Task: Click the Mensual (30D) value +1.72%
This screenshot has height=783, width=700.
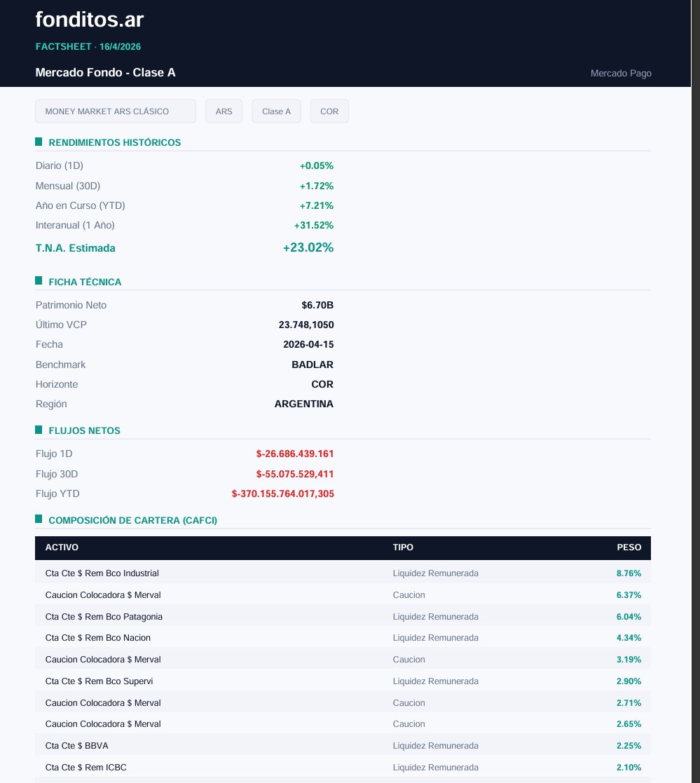Action: point(317,186)
